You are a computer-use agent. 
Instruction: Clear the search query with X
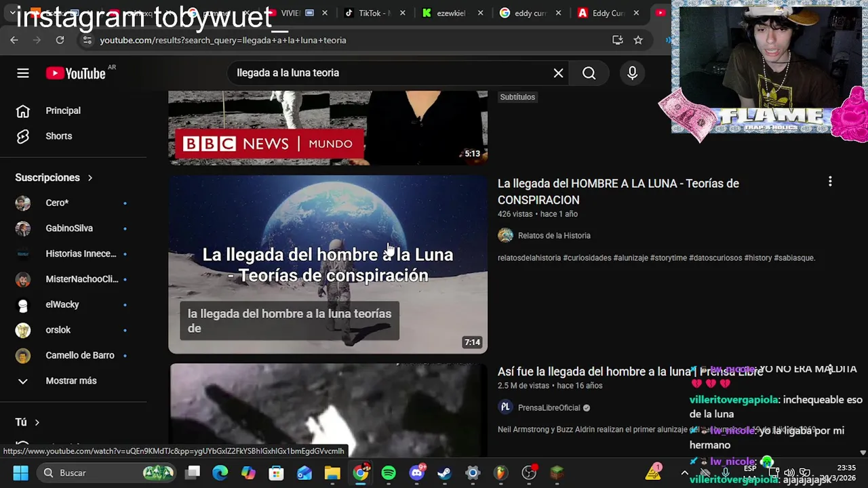(x=558, y=73)
